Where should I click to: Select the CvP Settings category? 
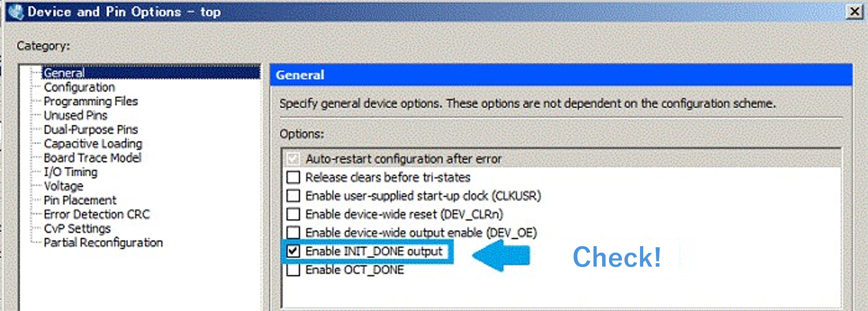pos(77,228)
